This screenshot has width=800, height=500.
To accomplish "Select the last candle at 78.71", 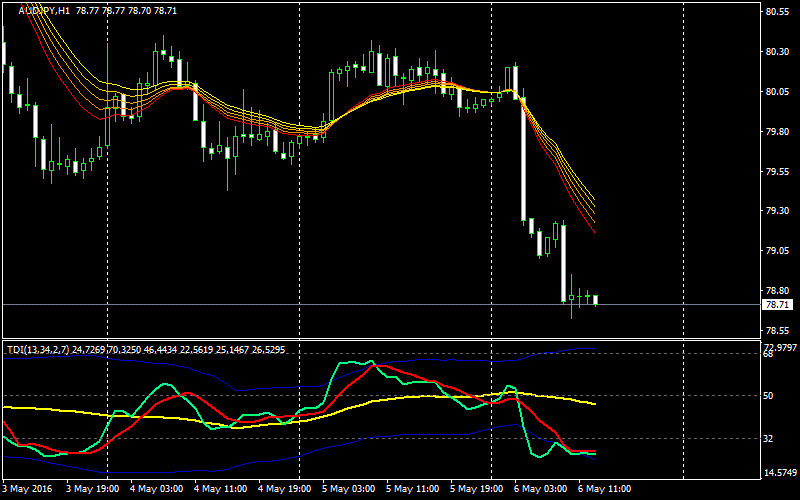I will point(595,300).
